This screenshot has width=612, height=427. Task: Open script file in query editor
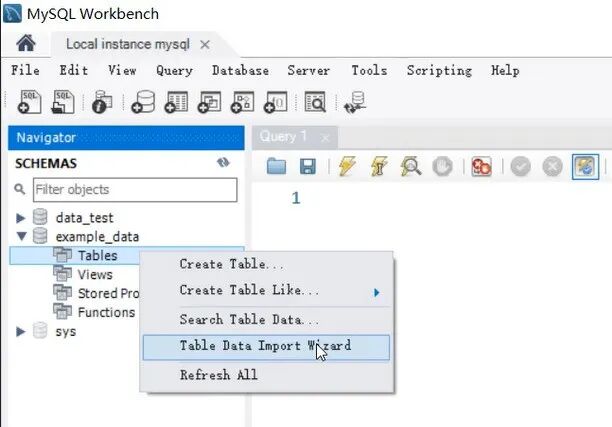(x=276, y=166)
